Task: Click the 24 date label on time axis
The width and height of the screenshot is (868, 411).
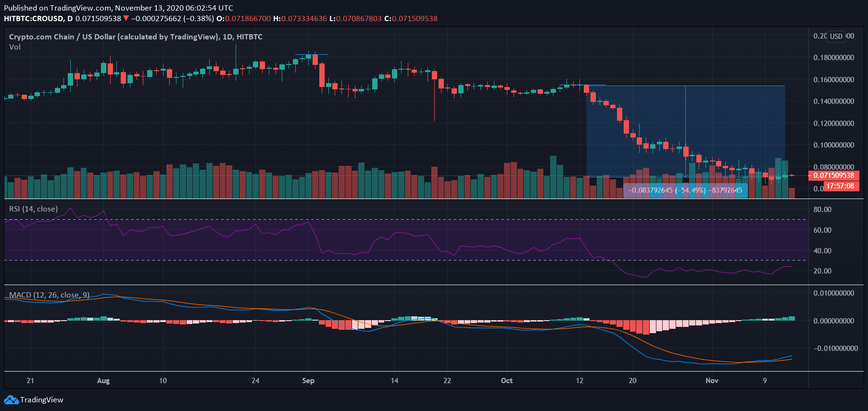Action: click(x=255, y=381)
